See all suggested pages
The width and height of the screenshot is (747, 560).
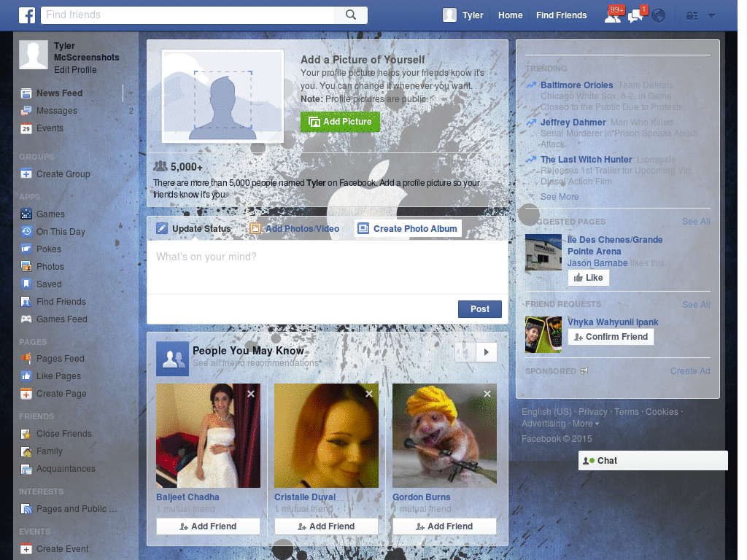pyautogui.click(x=696, y=222)
